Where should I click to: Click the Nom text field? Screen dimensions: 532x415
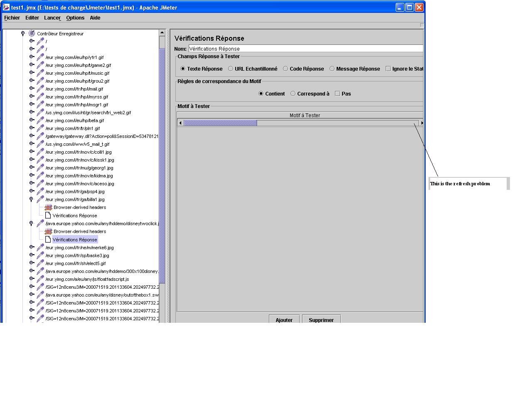click(305, 49)
